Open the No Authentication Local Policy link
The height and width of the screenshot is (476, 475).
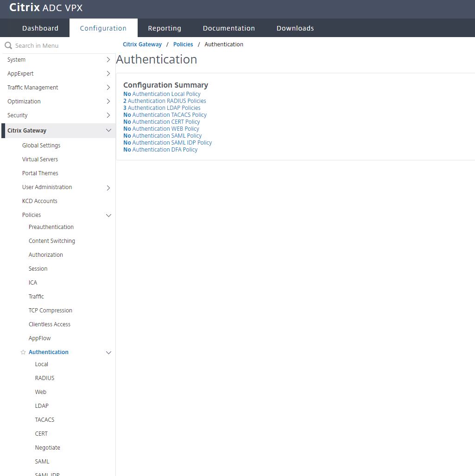[162, 94]
